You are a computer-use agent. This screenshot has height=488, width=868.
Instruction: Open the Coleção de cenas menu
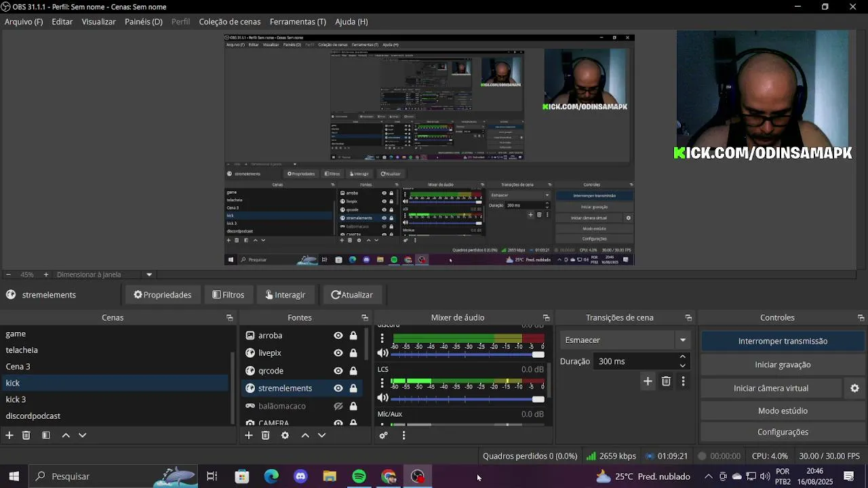click(x=230, y=22)
